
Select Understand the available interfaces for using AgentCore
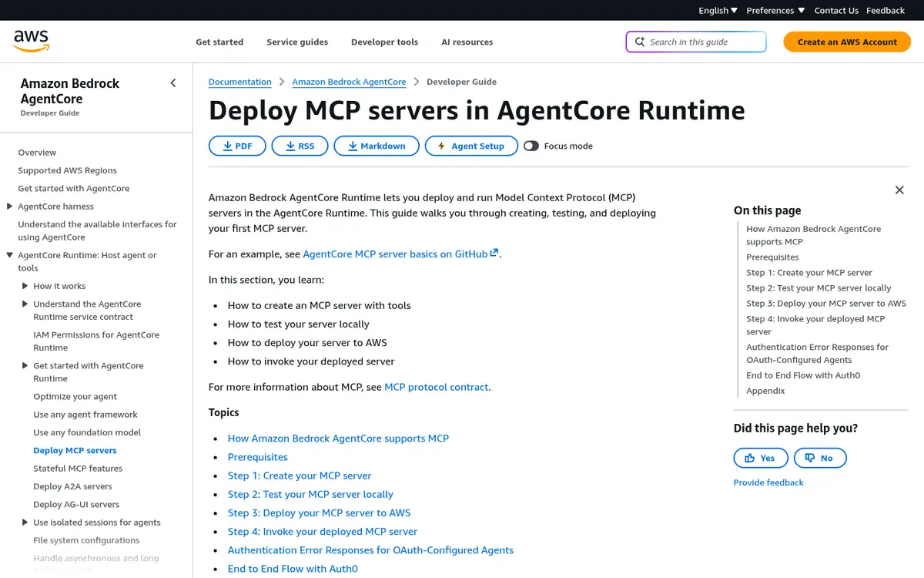(97, 231)
